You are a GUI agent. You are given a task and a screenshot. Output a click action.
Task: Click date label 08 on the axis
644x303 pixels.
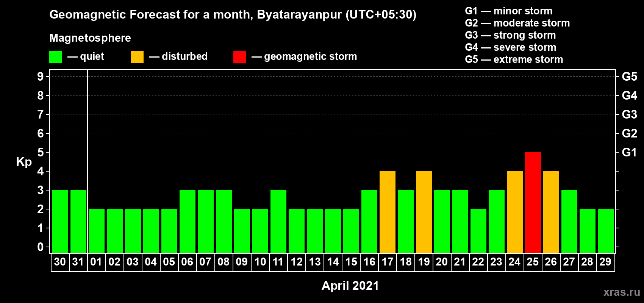224,262
